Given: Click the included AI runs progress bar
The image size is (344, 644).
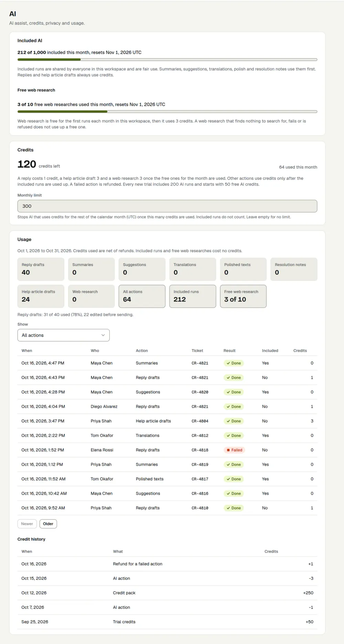Looking at the screenshot, I should click(x=167, y=59).
